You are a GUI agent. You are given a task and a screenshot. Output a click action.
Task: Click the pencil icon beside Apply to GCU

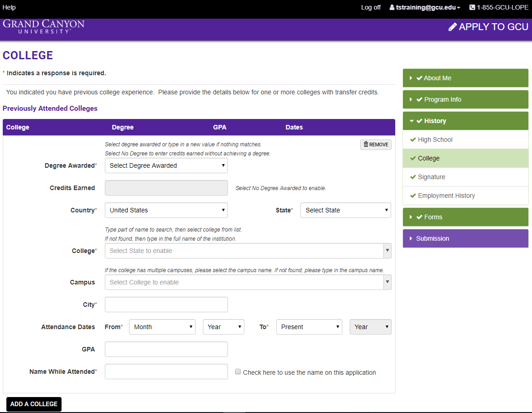coord(453,27)
